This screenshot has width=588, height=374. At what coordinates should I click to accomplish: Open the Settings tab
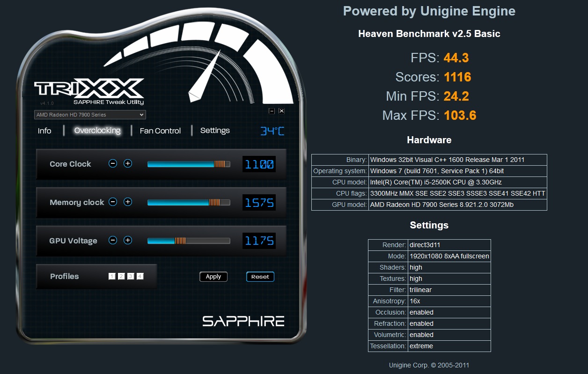click(215, 131)
